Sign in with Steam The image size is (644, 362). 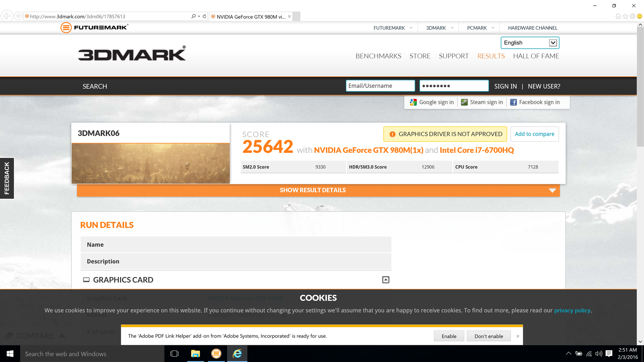(482, 102)
